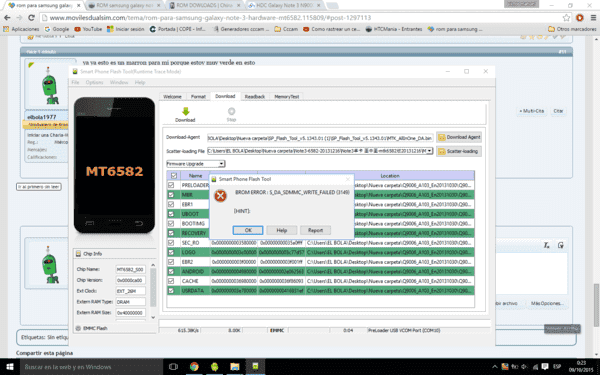Click the Download Agent browse button
This screenshot has width=600, height=375.
459,137
